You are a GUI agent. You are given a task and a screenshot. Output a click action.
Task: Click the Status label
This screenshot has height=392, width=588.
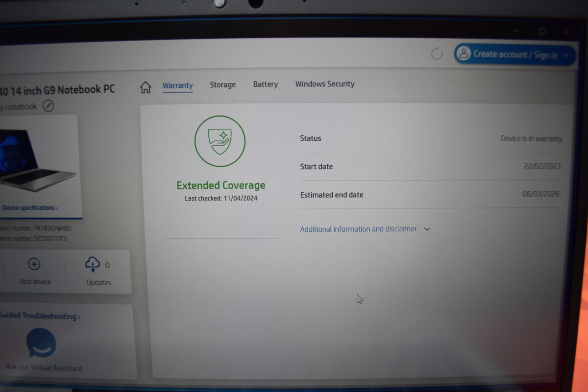click(311, 138)
